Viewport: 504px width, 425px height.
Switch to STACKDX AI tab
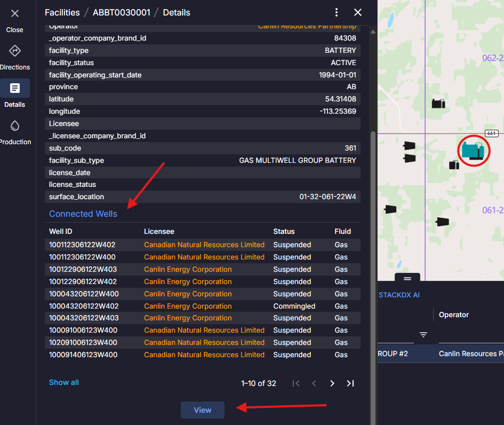point(399,295)
